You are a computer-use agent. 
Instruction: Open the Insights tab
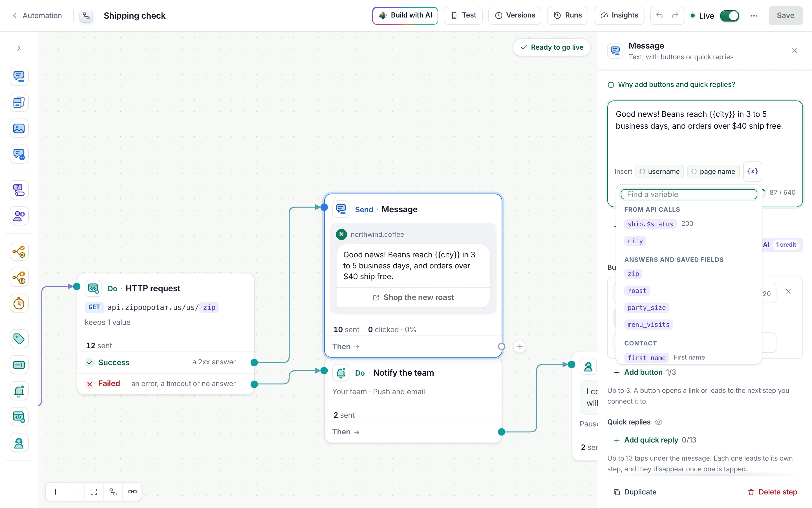(619, 16)
